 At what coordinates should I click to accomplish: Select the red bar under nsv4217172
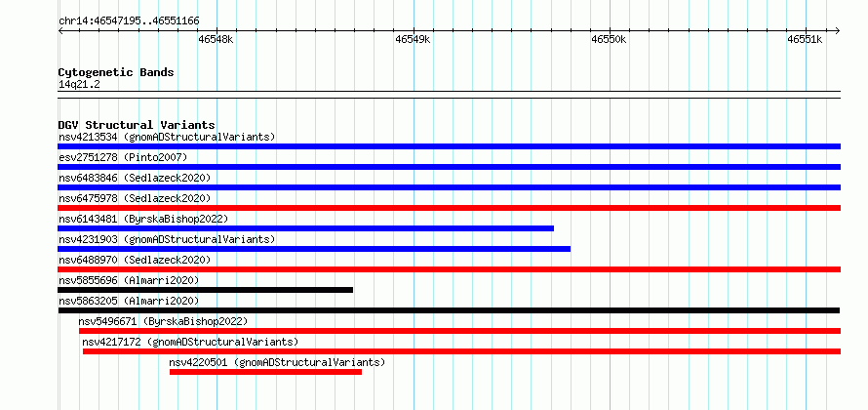[461, 351]
